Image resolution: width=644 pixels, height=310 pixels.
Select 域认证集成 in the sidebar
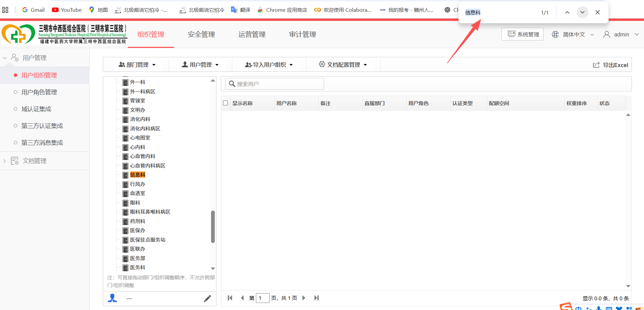[36, 109]
